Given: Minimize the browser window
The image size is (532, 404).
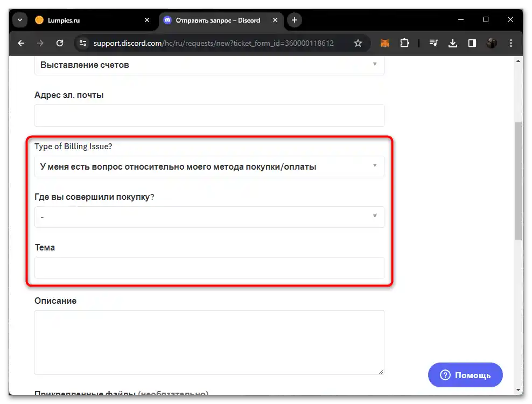Looking at the screenshot, I should coord(461,20).
